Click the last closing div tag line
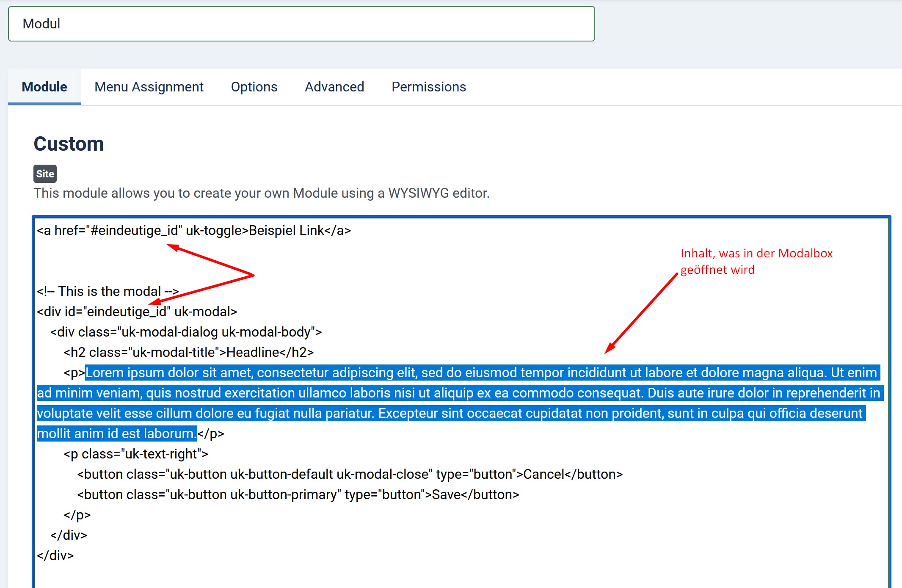The width and height of the screenshot is (902, 588). point(55,556)
